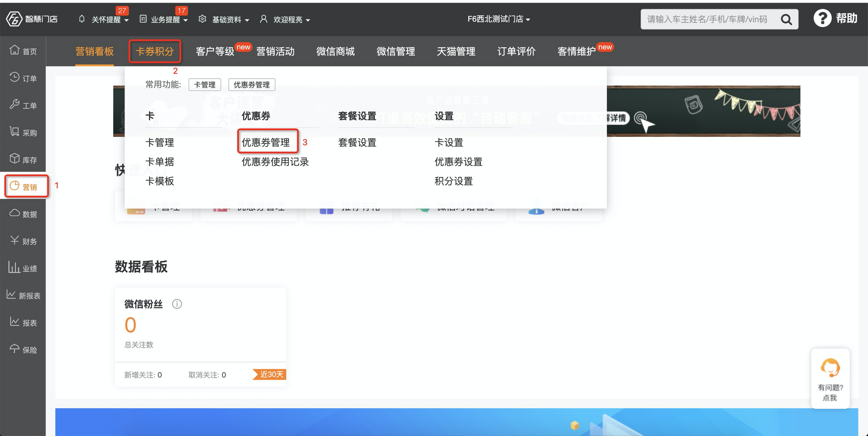Open the 客户等级 tab
Screen dimensions: 868x436
[x=215, y=51]
